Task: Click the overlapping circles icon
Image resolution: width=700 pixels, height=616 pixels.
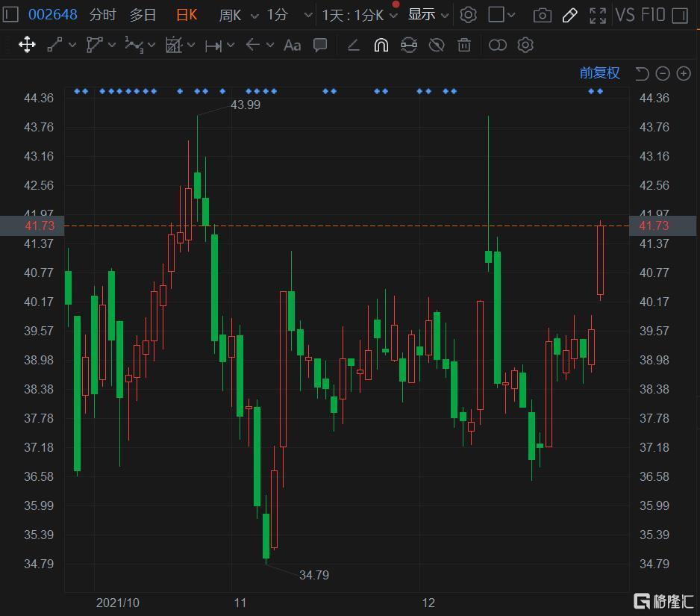Action: 497,45
